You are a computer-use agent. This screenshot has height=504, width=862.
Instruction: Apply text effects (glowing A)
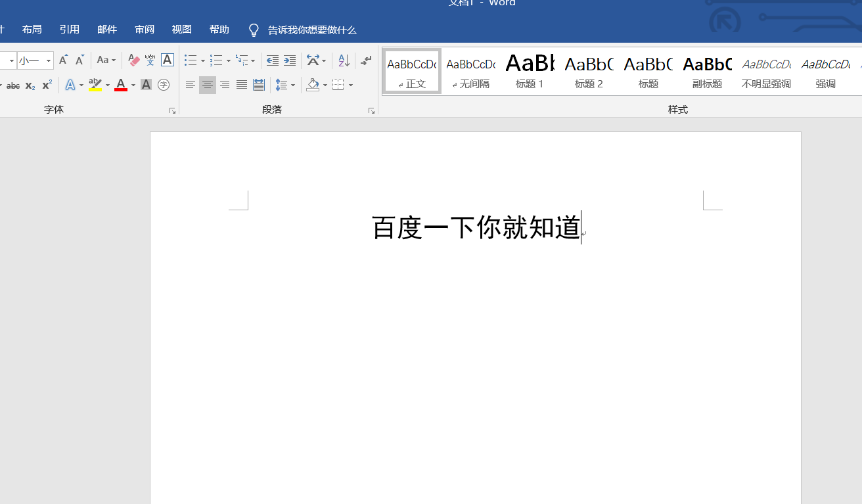(x=70, y=85)
